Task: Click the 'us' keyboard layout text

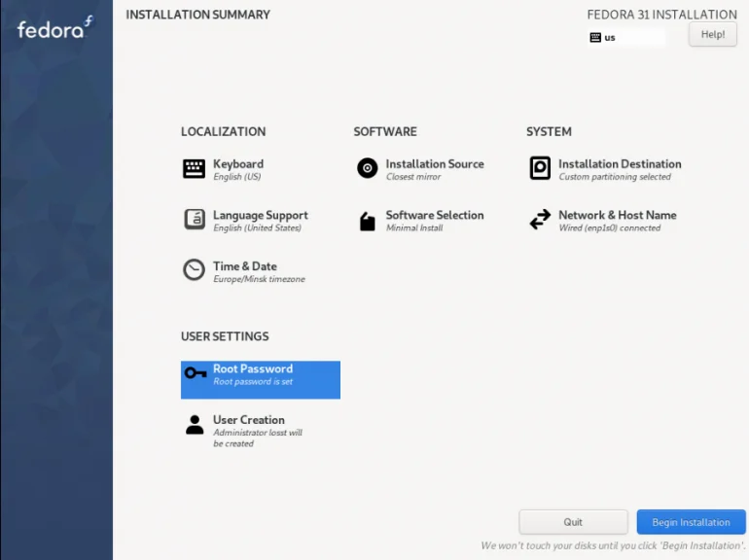Action: 610,38
